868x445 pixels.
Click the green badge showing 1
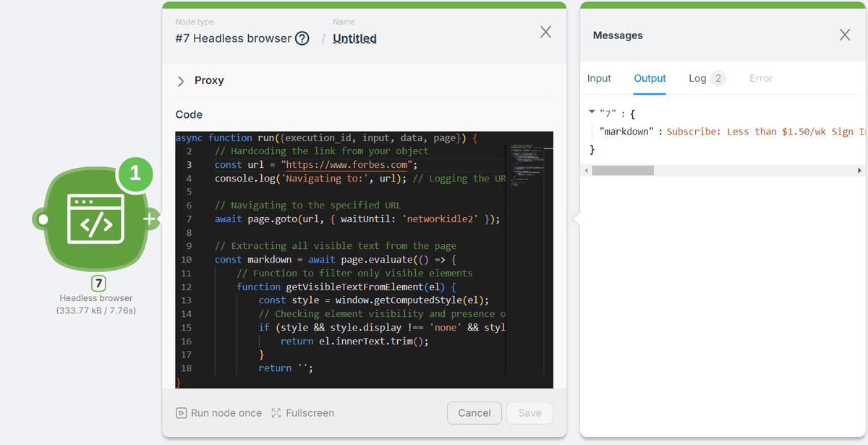135,172
